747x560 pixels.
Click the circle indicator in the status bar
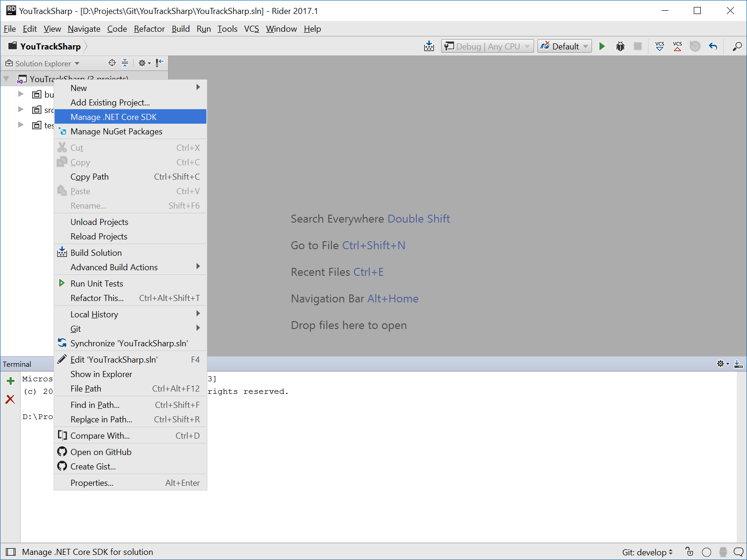[706, 552]
